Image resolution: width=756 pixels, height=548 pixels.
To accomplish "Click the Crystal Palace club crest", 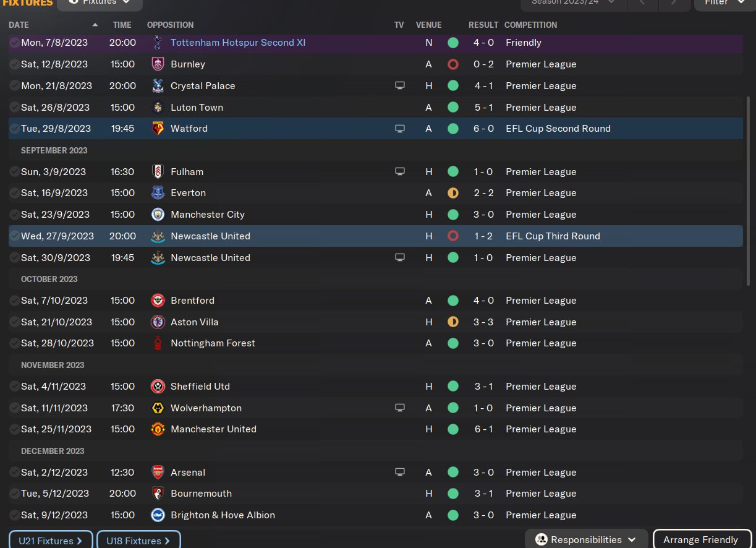I will (x=158, y=86).
